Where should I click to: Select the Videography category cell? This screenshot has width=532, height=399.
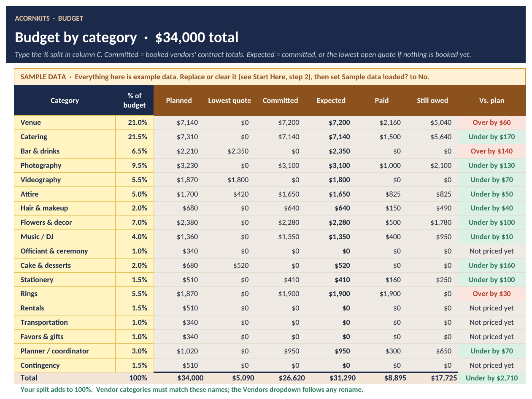(x=65, y=180)
